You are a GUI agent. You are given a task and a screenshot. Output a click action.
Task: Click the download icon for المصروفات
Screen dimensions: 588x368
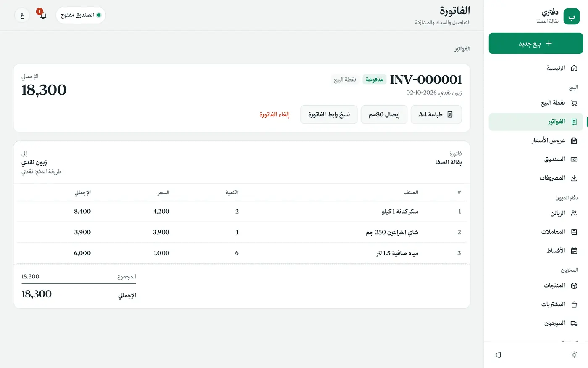pyautogui.click(x=574, y=178)
